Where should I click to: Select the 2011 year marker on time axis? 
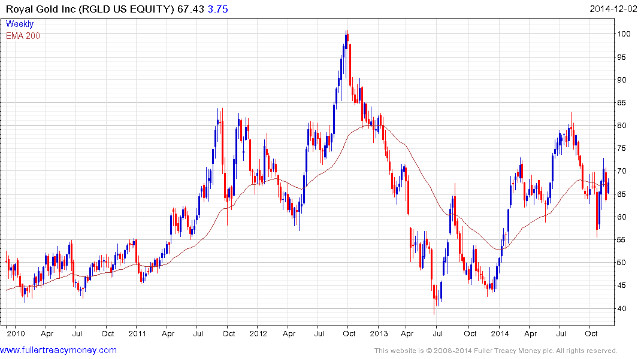pyautogui.click(x=137, y=333)
